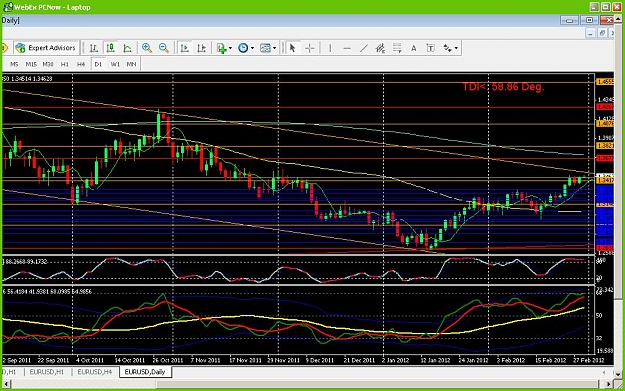Screen dimensions: 625x391
Task: Zoom out of the chart
Action: pos(163,48)
